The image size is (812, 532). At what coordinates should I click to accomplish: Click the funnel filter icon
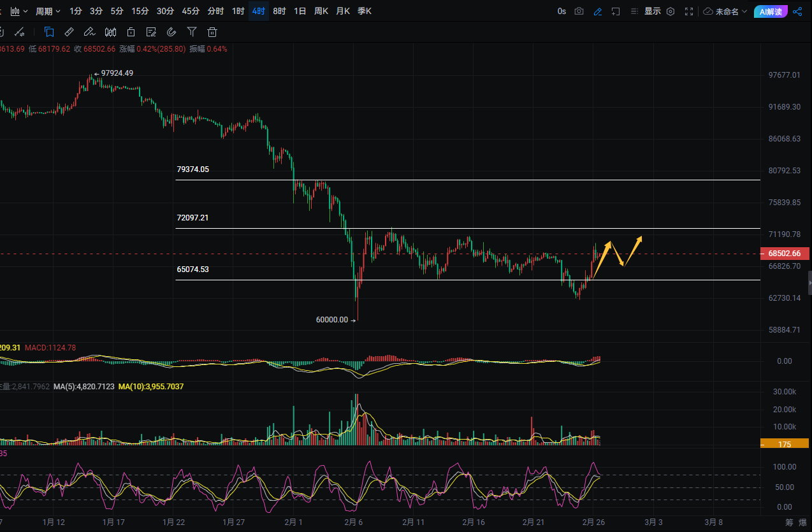pos(192,32)
